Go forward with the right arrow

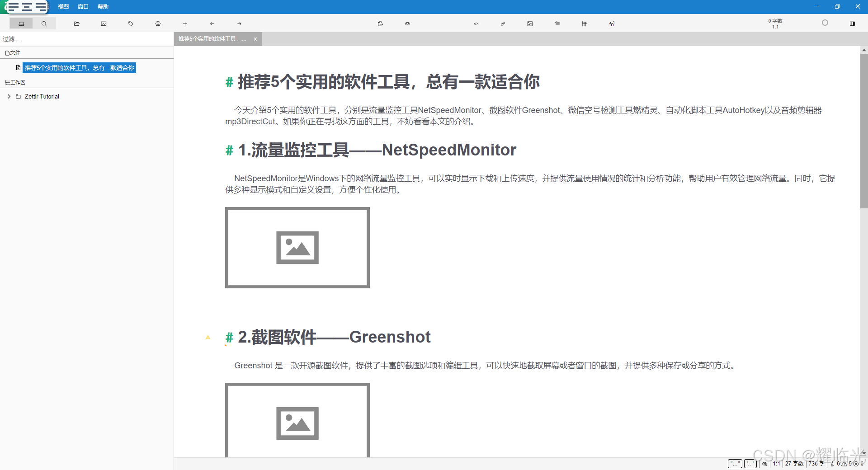pyautogui.click(x=239, y=23)
